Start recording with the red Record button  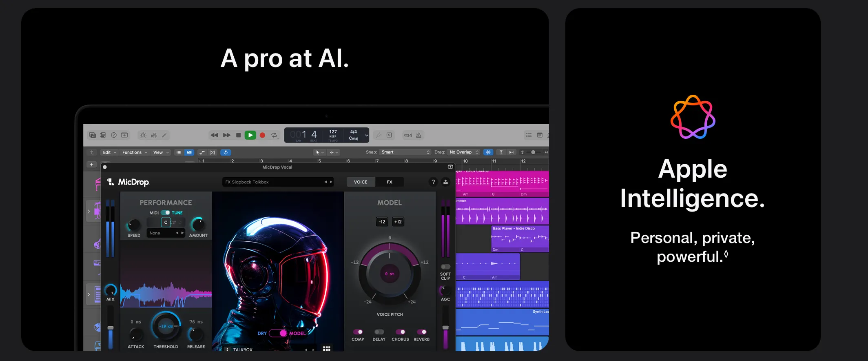[x=263, y=135]
